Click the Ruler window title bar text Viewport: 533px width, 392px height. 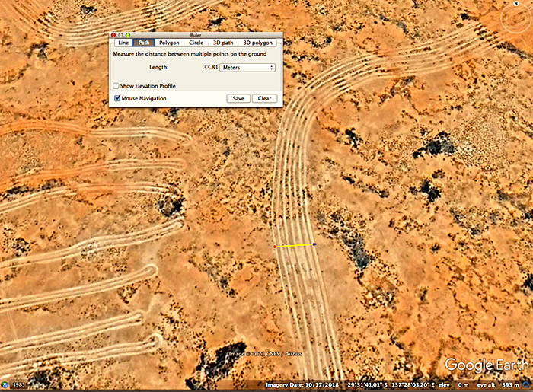pos(196,35)
